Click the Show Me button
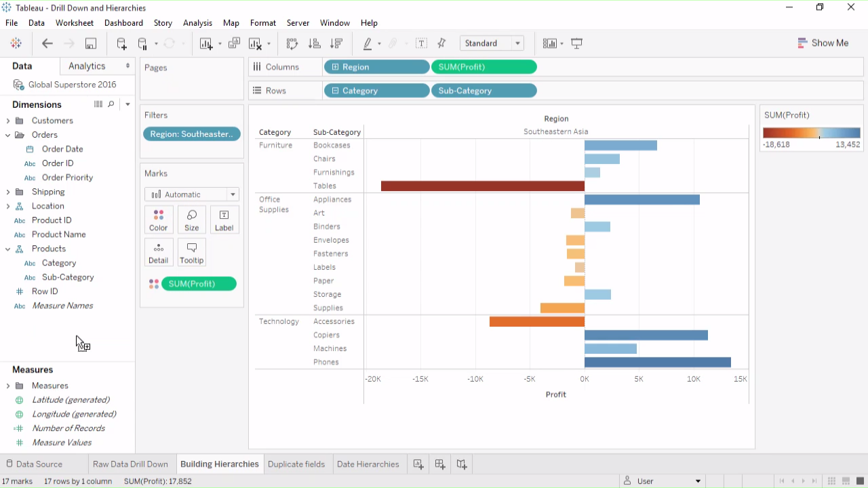868x488 pixels. 823,43
